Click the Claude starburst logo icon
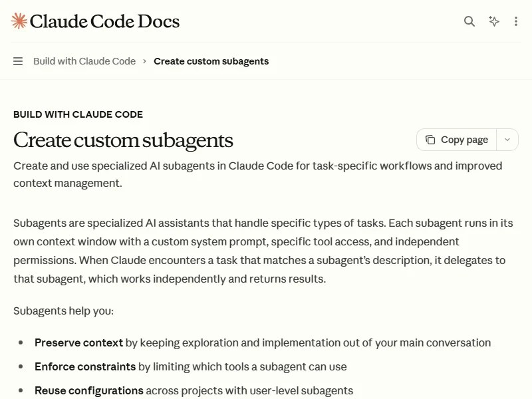The width and height of the screenshot is (532, 399). tap(19, 21)
